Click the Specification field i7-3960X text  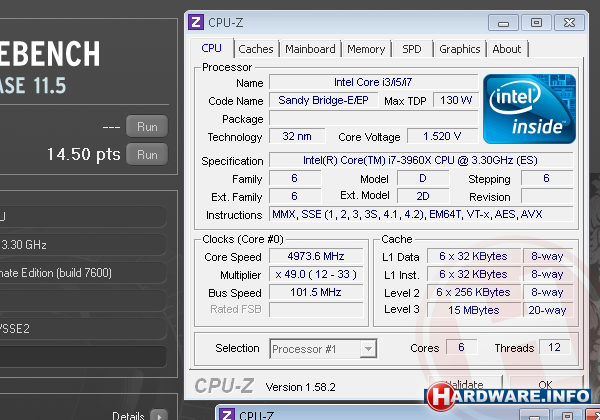[421, 160]
